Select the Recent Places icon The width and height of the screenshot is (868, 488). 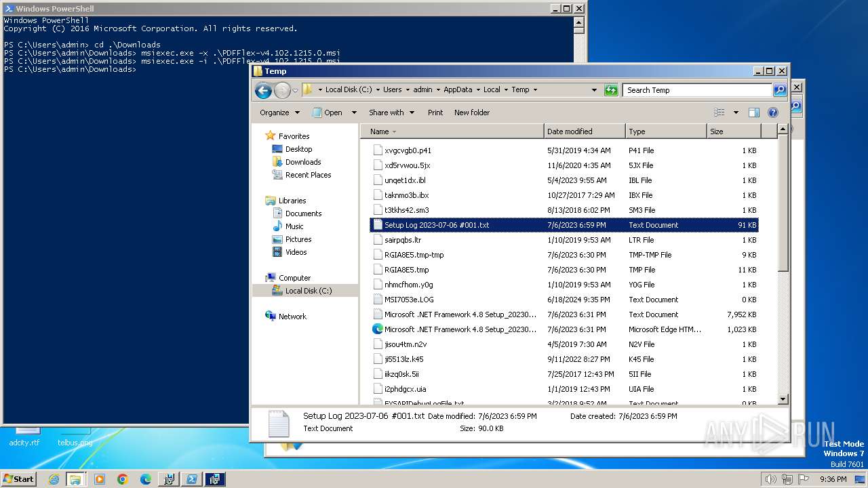[277, 175]
